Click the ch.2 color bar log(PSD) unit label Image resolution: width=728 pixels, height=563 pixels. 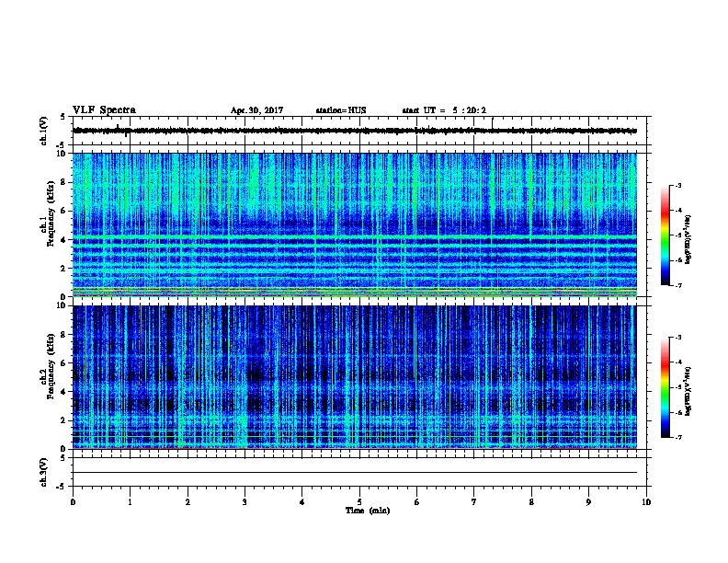click(688, 391)
